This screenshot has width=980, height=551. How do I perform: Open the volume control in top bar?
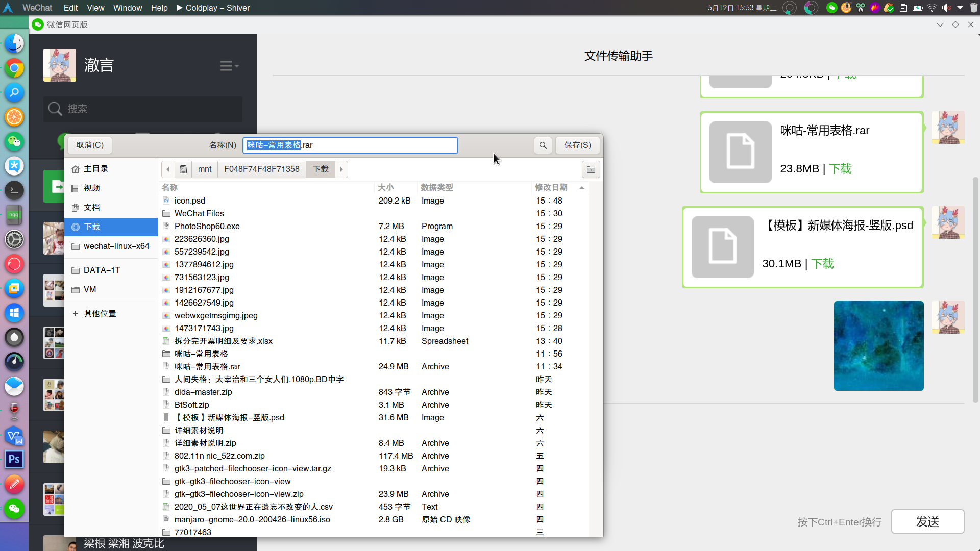[946, 8]
